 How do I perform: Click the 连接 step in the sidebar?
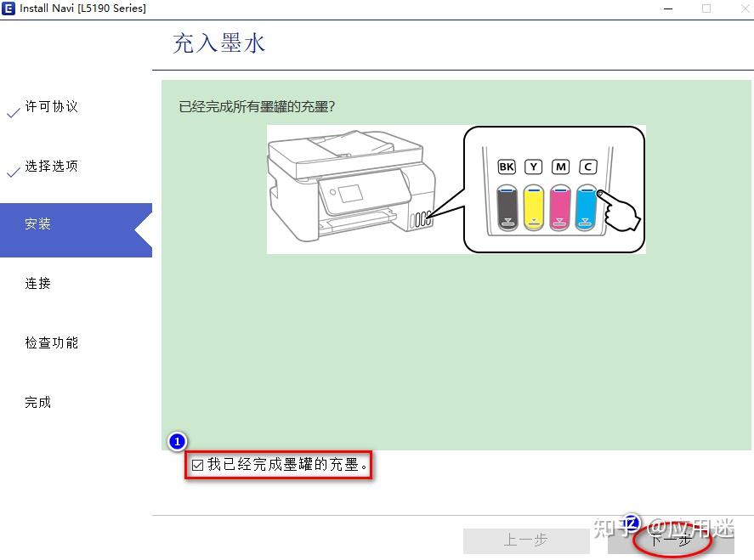coord(38,283)
